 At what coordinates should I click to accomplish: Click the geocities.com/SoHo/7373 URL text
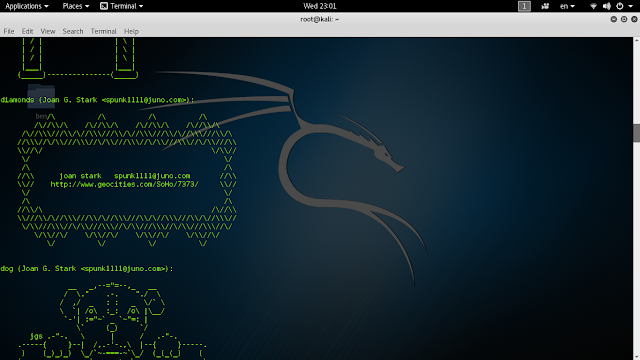124,184
